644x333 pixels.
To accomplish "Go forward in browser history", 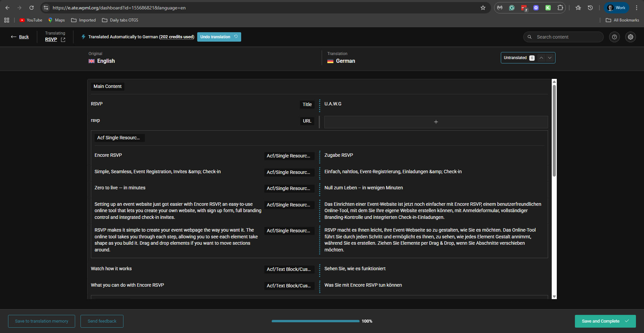I will coord(19,8).
